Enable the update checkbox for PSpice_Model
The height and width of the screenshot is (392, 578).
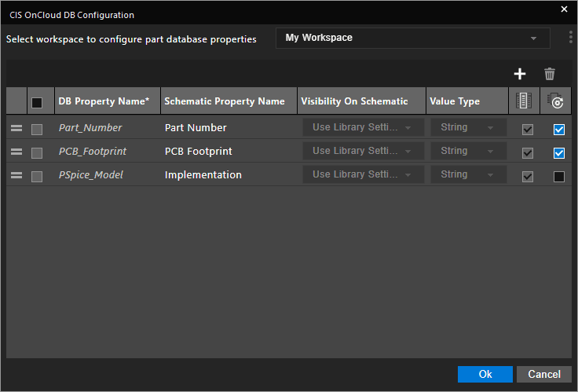[x=559, y=177]
